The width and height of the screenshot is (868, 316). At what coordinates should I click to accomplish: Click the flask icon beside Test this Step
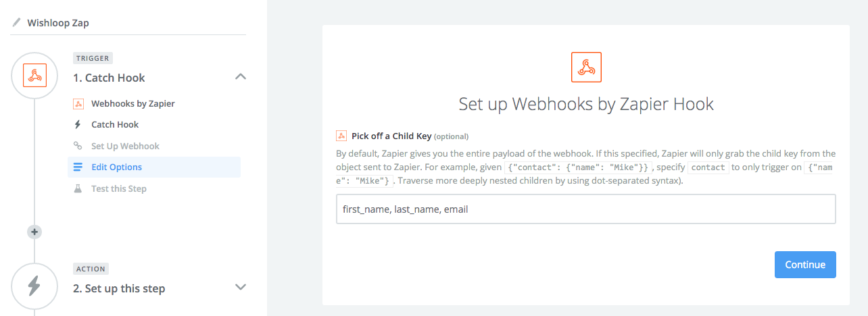tap(78, 188)
